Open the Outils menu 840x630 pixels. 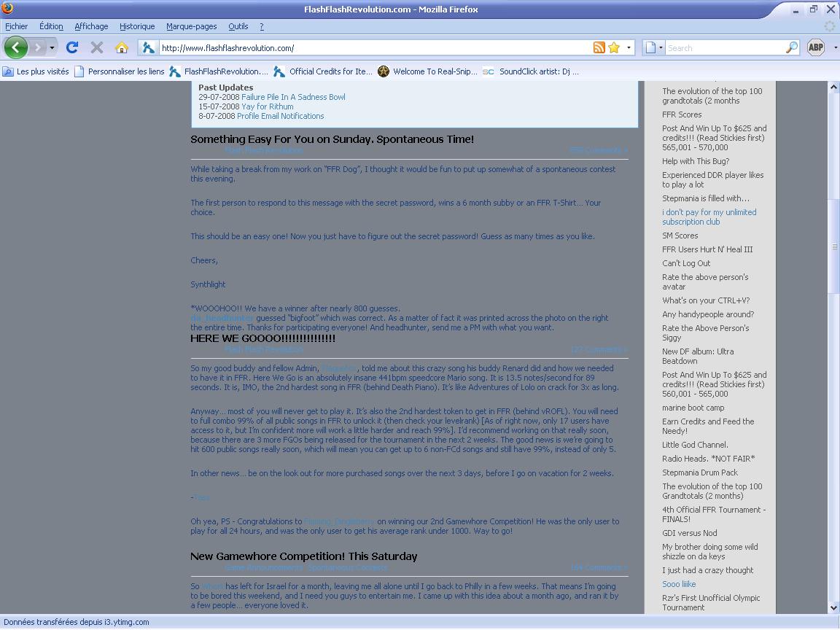tap(238, 26)
